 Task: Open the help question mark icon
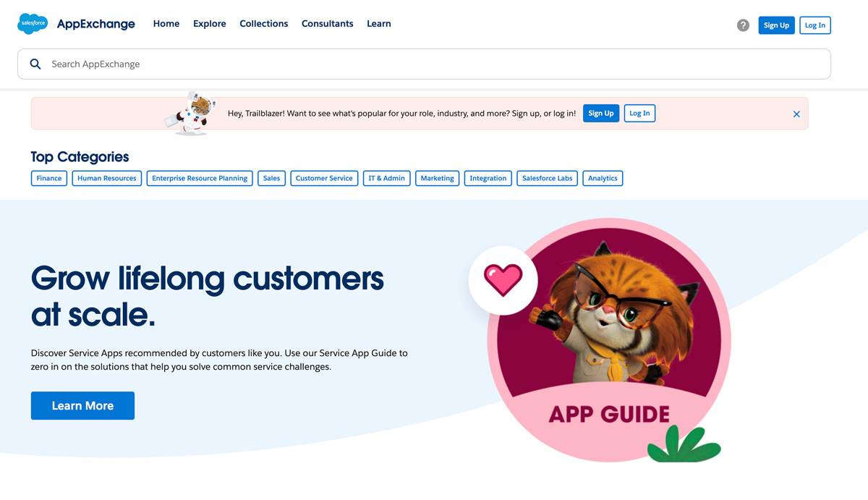[x=743, y=25]
